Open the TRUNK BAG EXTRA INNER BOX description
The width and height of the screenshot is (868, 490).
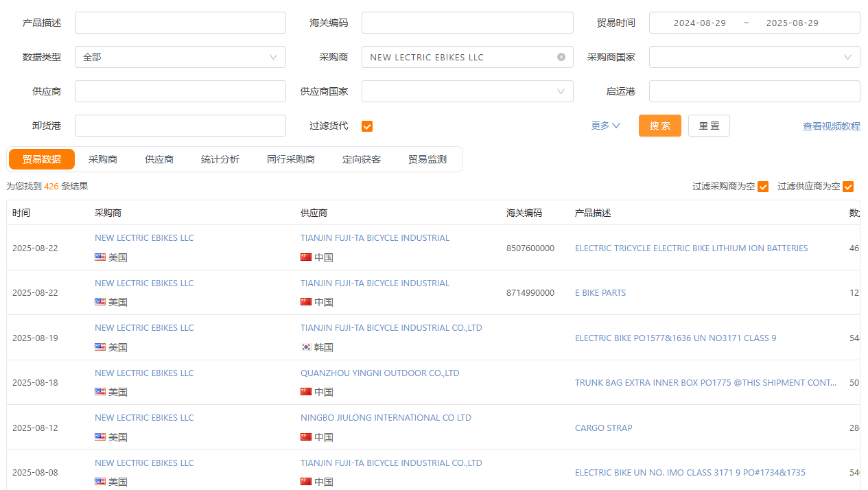[706, 383]
